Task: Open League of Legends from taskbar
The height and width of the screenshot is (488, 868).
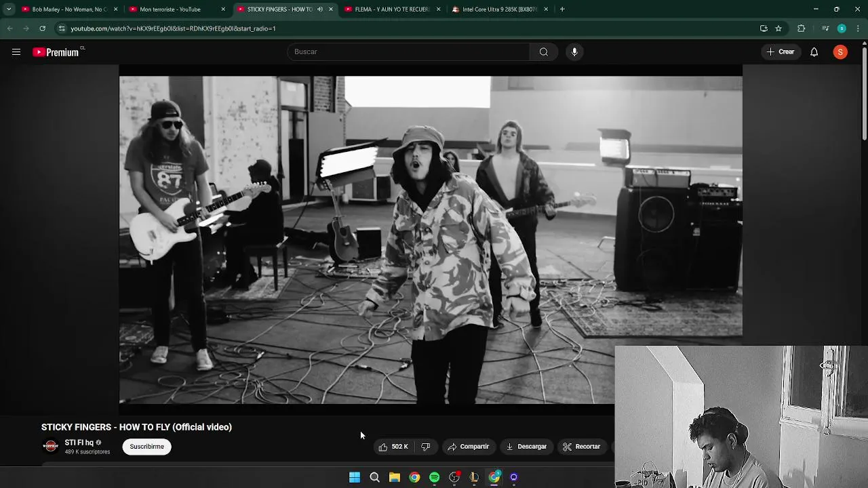Action: click(x=474, y=477)
